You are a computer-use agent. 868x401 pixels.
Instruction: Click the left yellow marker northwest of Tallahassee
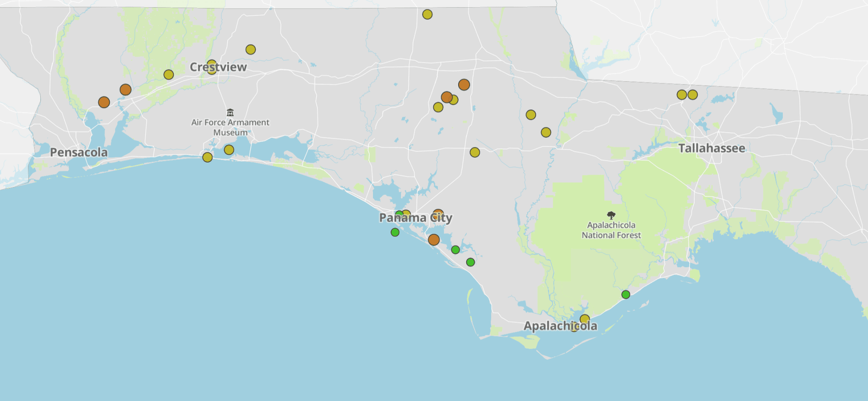[x=682, y=95]
